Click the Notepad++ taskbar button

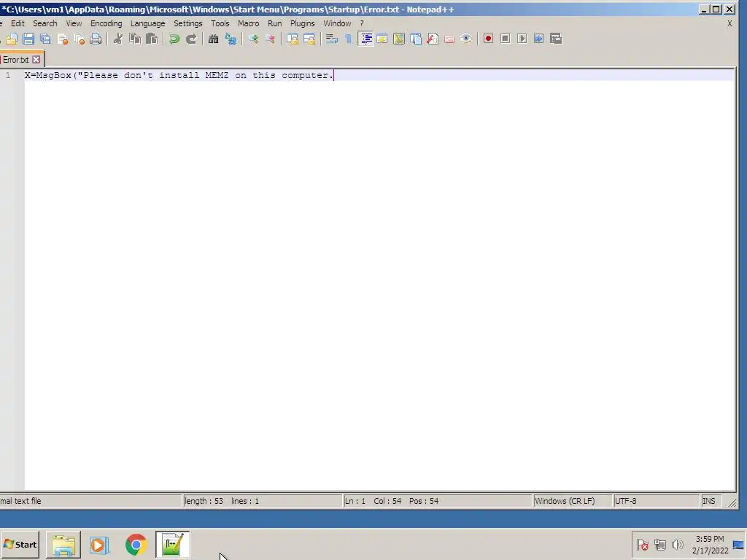(172, 544)
